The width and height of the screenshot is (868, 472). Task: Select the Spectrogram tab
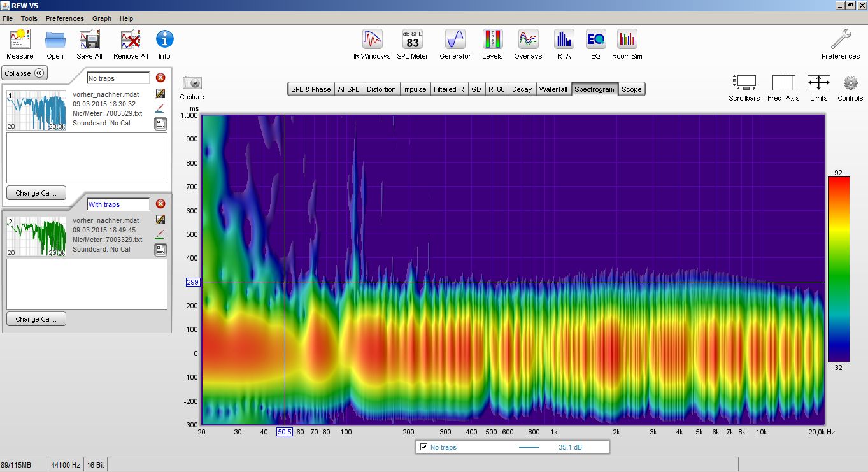coord(594,89)
